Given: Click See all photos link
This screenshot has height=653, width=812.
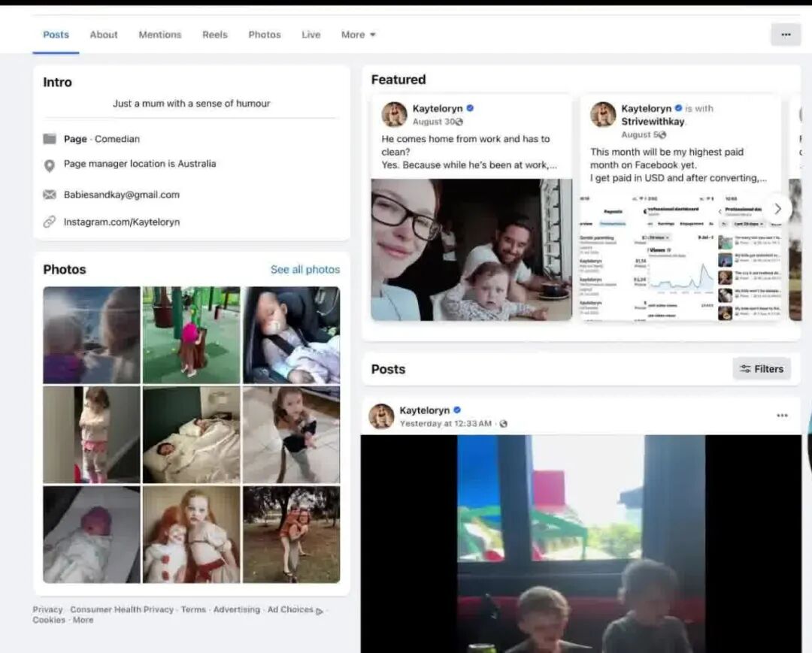Looking at the screenshot, I should click(x=304, y=270).
